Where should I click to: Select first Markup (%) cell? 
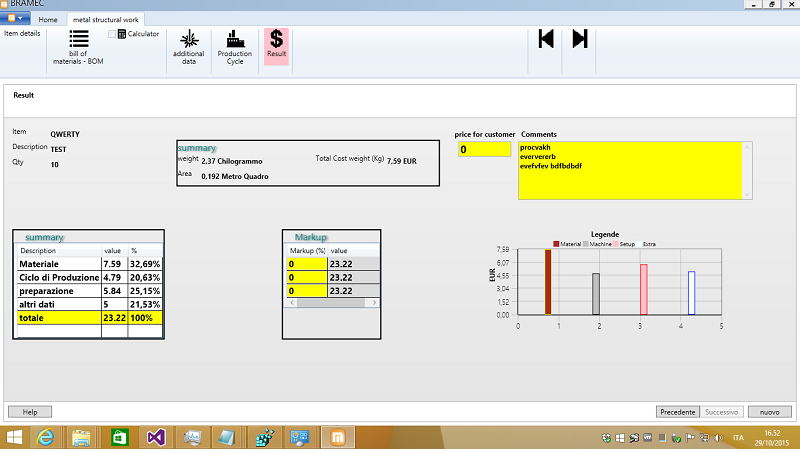(x=307, y=264)
